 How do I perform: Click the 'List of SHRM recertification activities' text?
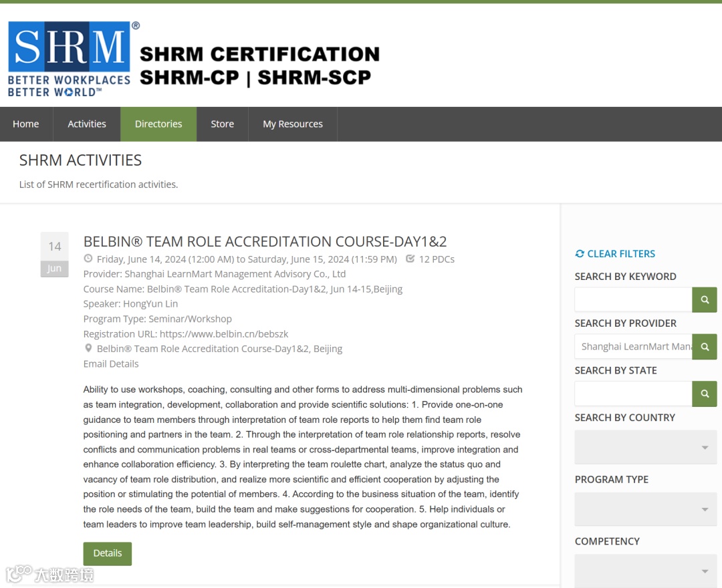point(98,184)
